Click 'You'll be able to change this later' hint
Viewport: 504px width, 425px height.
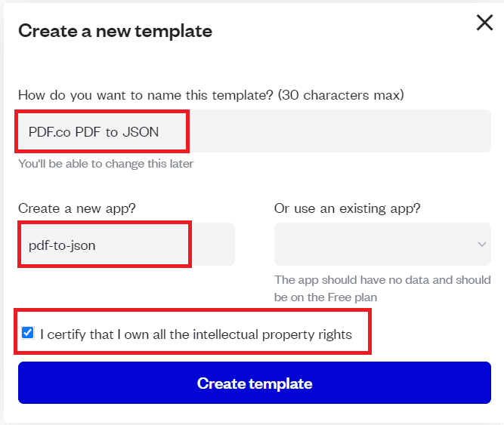106,164
